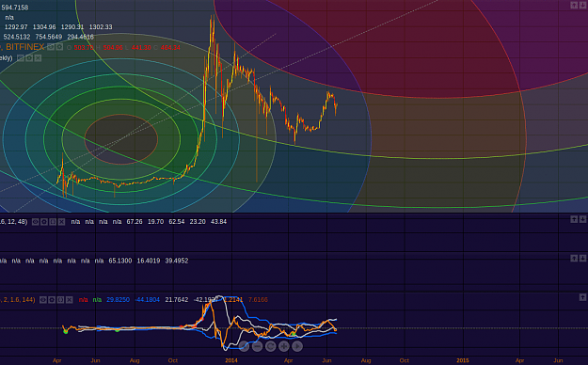Viewport: 588px width, 365px height.
Task: Move the main price pane up
Action: coord(574,5)
